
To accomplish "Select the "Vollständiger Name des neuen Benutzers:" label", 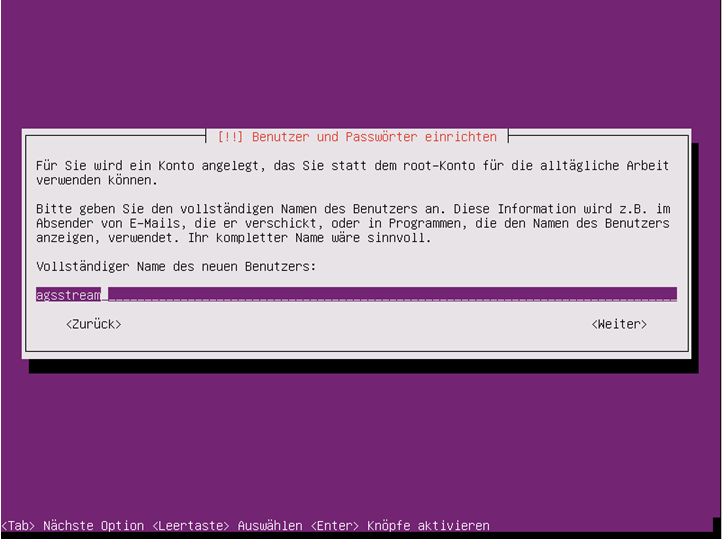I will (x=176, y=267).
